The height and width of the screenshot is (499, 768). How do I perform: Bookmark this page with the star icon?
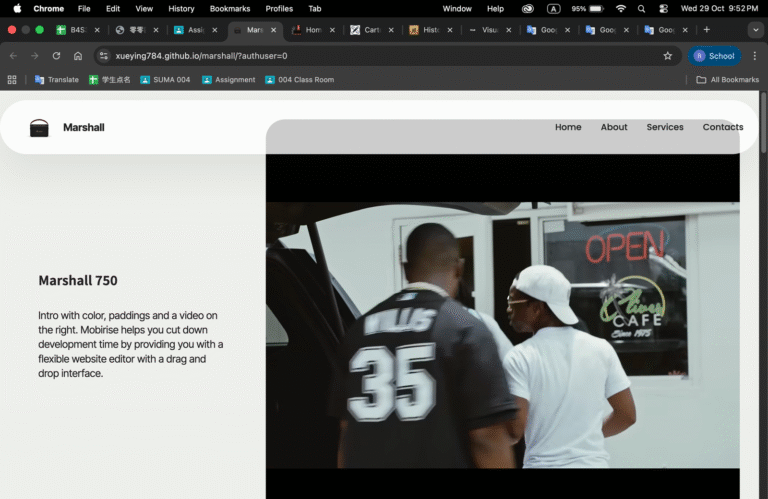(667, 56)
